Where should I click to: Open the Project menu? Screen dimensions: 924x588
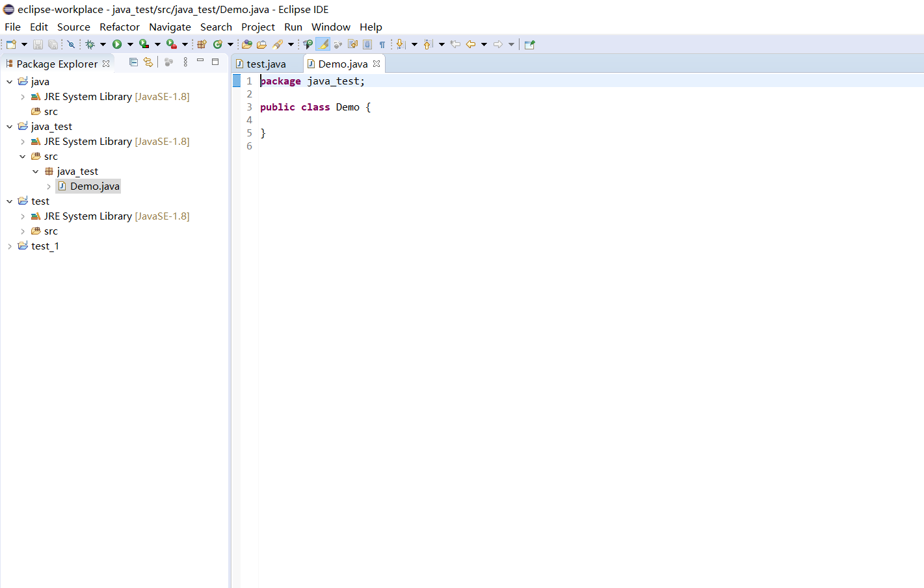click(x=258, y=27)
